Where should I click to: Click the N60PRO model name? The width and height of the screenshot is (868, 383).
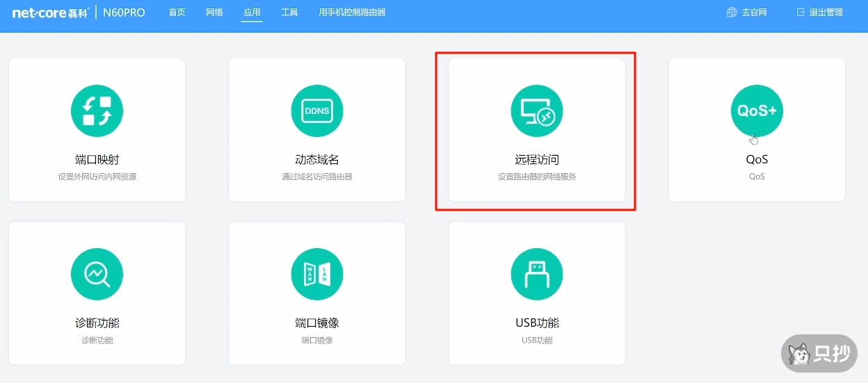coord(124,13)
